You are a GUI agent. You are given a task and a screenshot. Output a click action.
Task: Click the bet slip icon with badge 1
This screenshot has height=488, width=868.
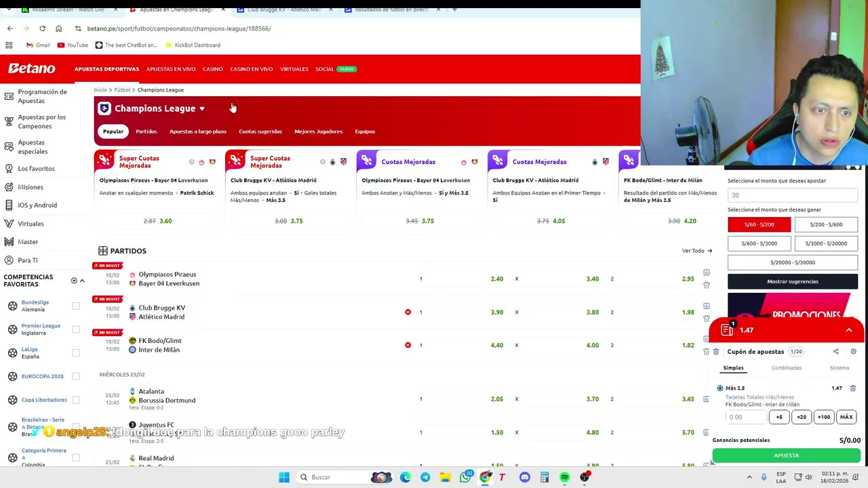click(728, 329)
